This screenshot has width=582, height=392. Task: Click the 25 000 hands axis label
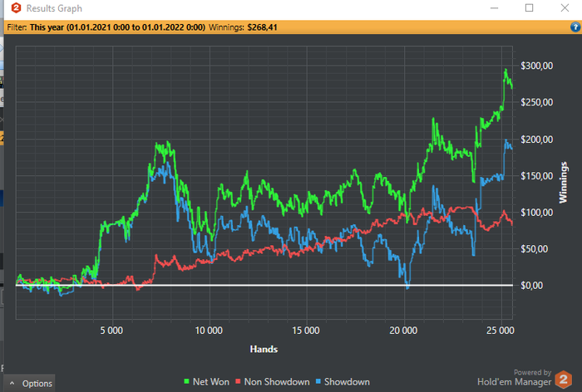tap(501, 331)
